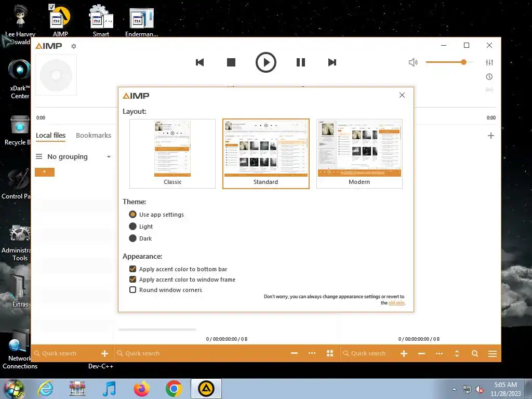Select the orange asterisk filter item
532x399 pixels.
(x=45, y=172)
